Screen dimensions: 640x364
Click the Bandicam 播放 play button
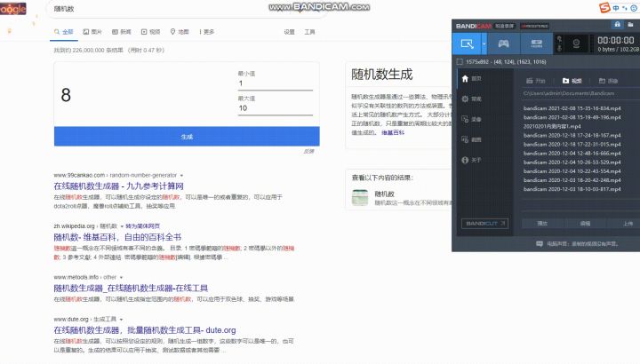coord(542,224)
